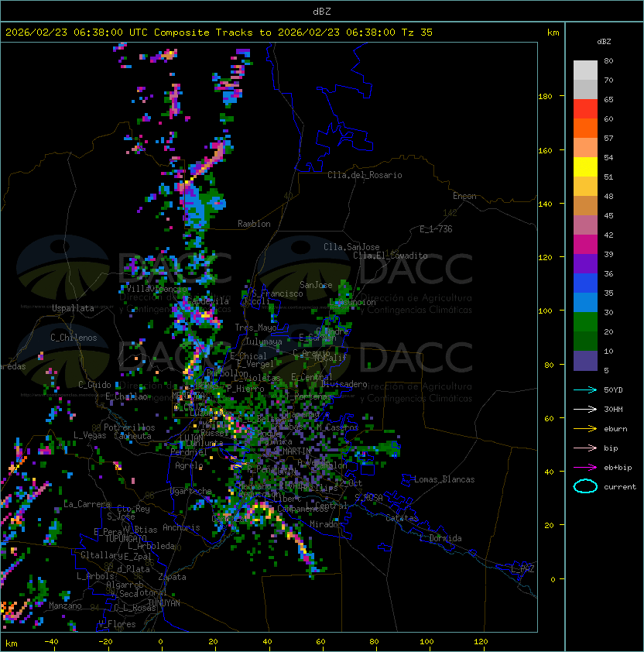Click the La_Carrera map label
This screenshot has width=644, height=652.
click(x=87, y=504)
